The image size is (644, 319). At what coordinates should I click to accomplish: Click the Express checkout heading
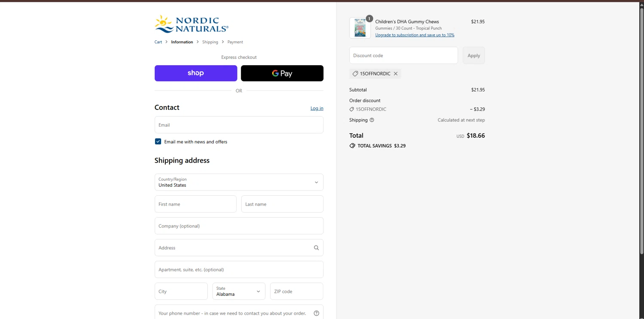[239, 57]
